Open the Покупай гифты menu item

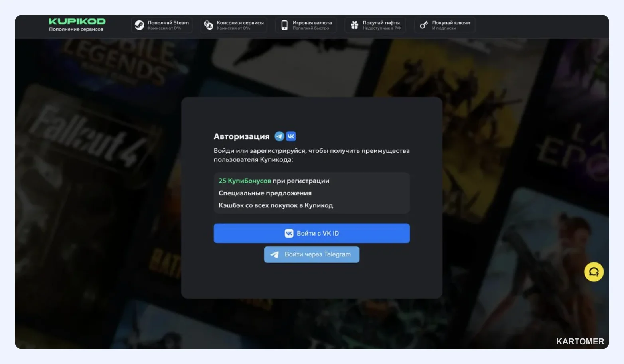[x=375, y=25]
